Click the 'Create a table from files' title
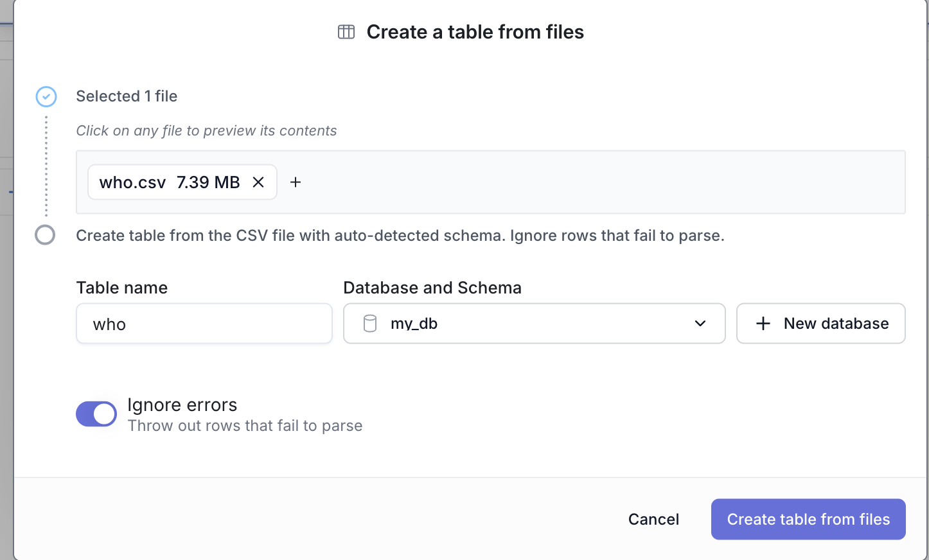Image resolution: width=929 pixels, height=560 pixels. coord(475,32)
